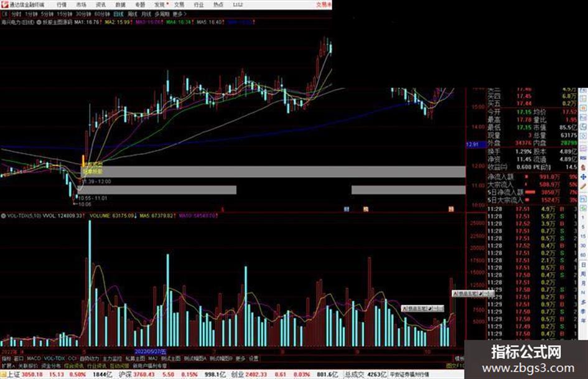
Task: Select the 日线 daily chart tab
Action: pos(118,14)
